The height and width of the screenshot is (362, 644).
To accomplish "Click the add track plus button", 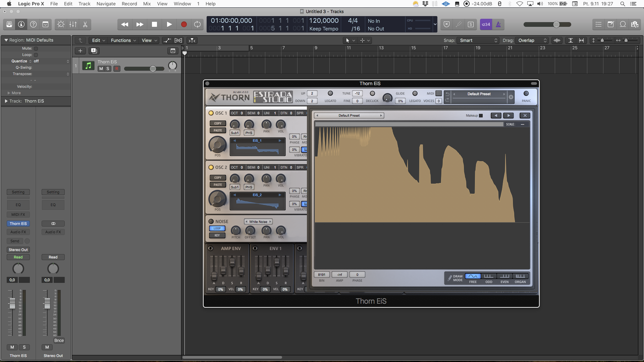I will tap(80, 51).
